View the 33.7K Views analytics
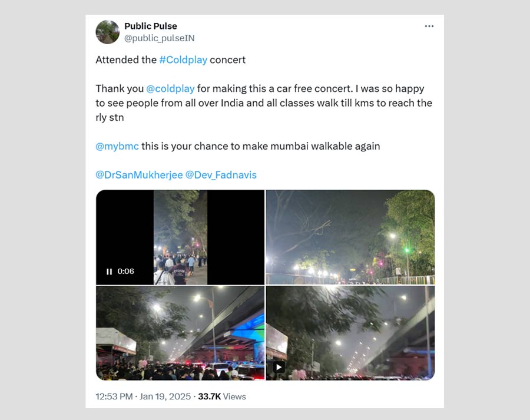 222,396
